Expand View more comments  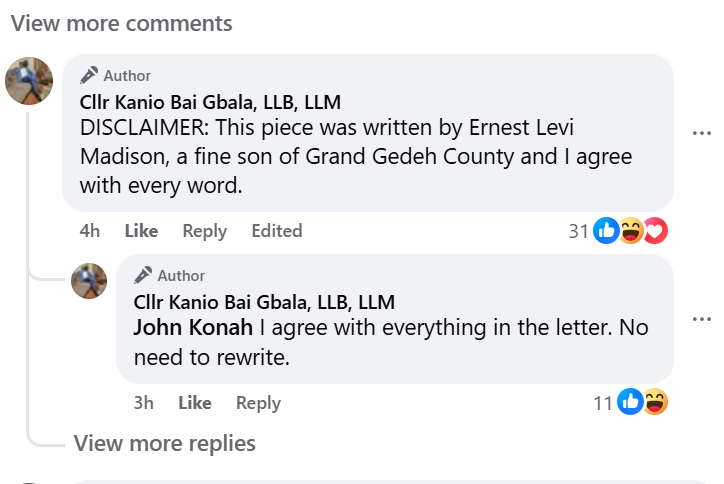[122, 23]
